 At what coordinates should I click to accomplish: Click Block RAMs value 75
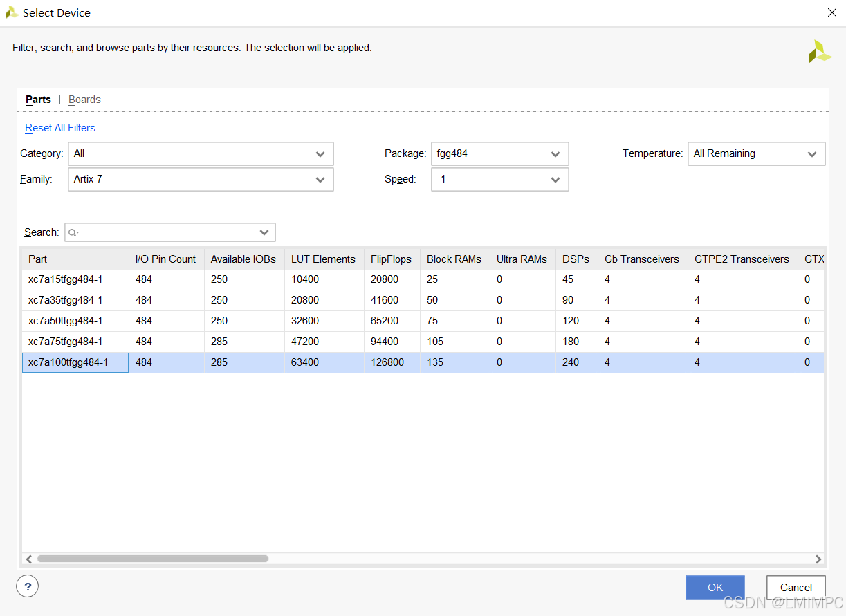432,321
